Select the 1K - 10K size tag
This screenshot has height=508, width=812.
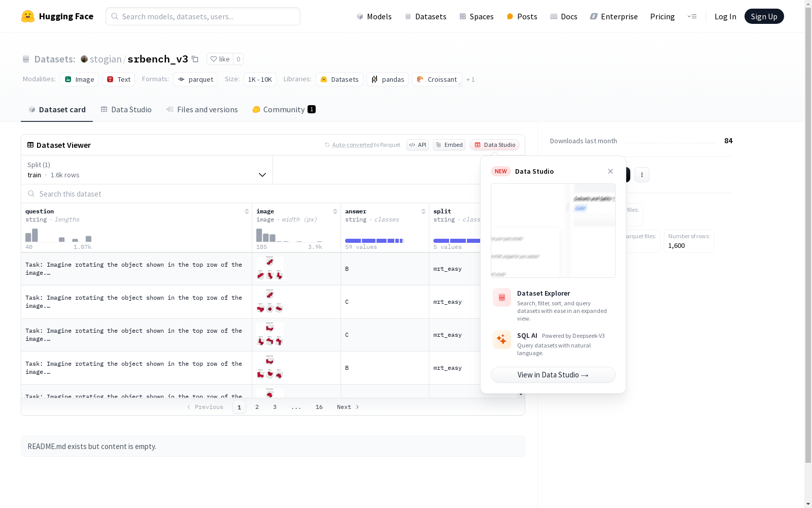tap(260, 79)
